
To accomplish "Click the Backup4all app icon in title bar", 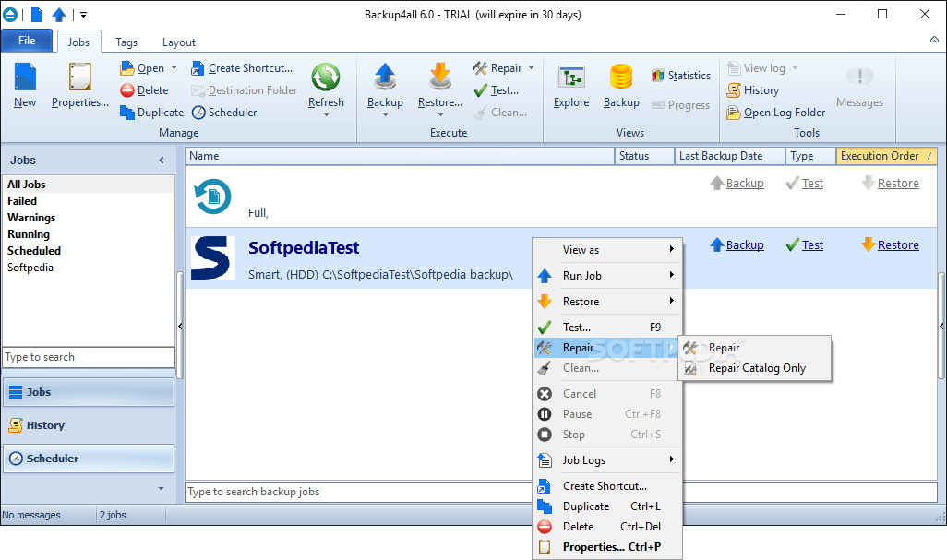I will coord(10,15).
